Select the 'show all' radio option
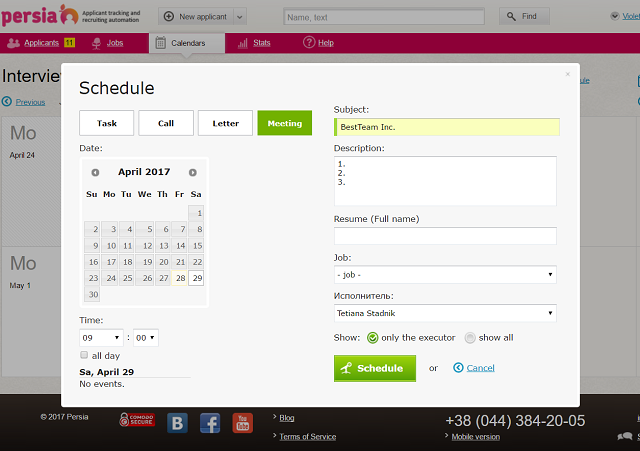Viewport: 640px width, 451px height. (470, 337)
